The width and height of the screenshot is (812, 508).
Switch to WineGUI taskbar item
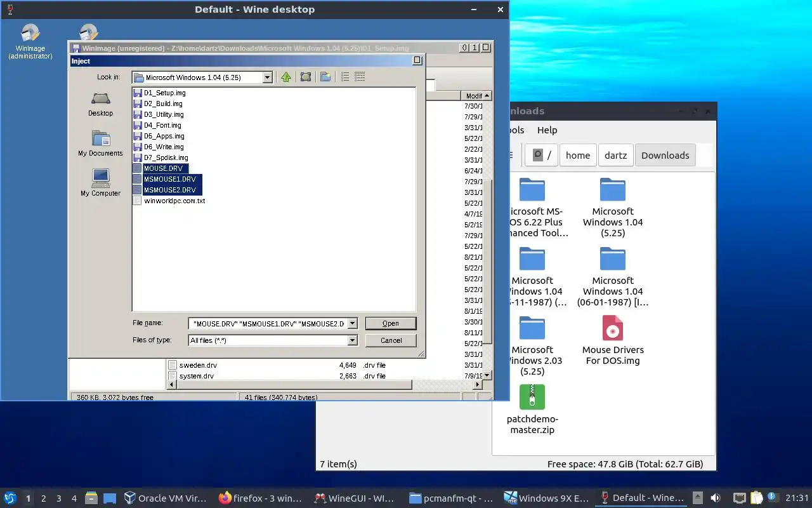(x=357, y=498)
